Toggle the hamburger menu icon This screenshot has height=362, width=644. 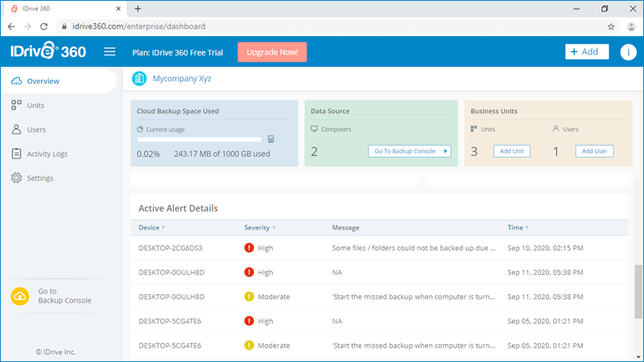point(109,51)
